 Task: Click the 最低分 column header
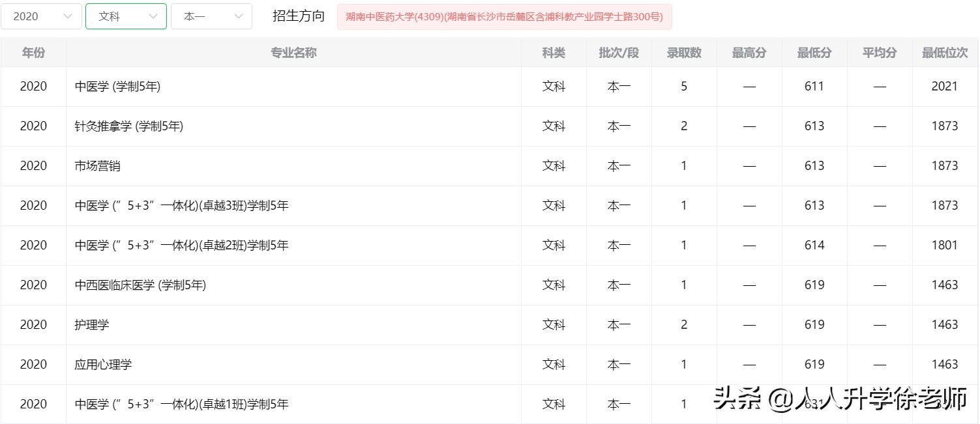point(814,53)
